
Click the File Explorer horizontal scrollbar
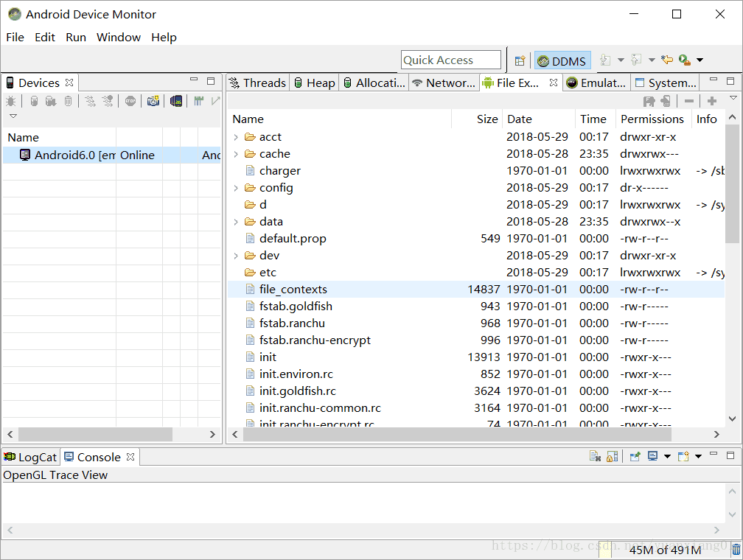pos(457,434)
